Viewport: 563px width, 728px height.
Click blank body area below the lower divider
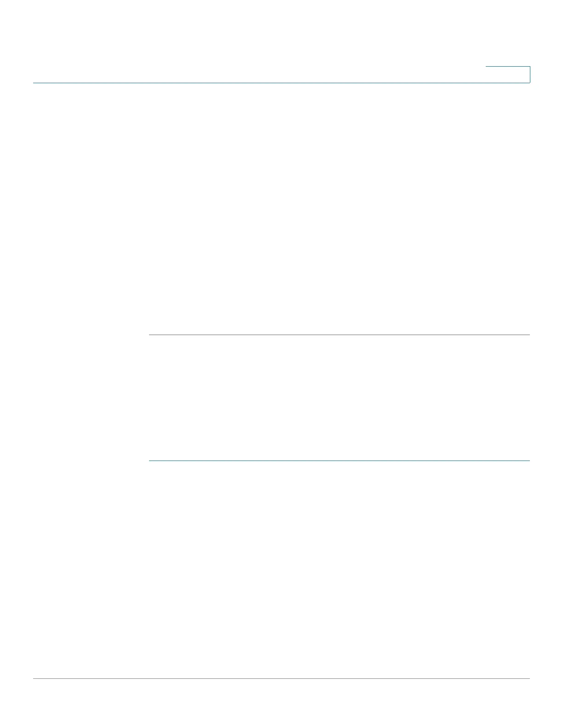(339, 569)
